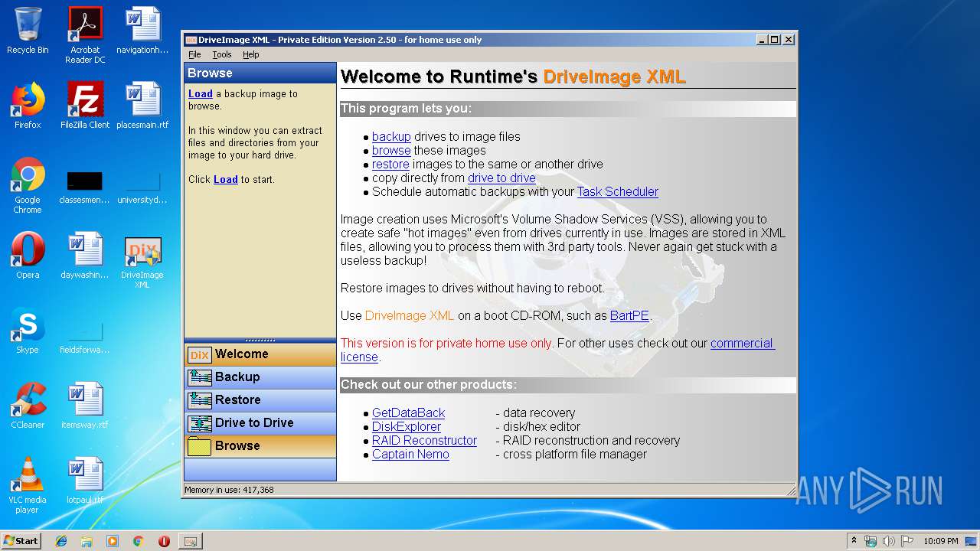The height and width of the screenshot is (551, 980).
Task: Select the Recycle Bin desktop icon
Action: click(28, 31)
